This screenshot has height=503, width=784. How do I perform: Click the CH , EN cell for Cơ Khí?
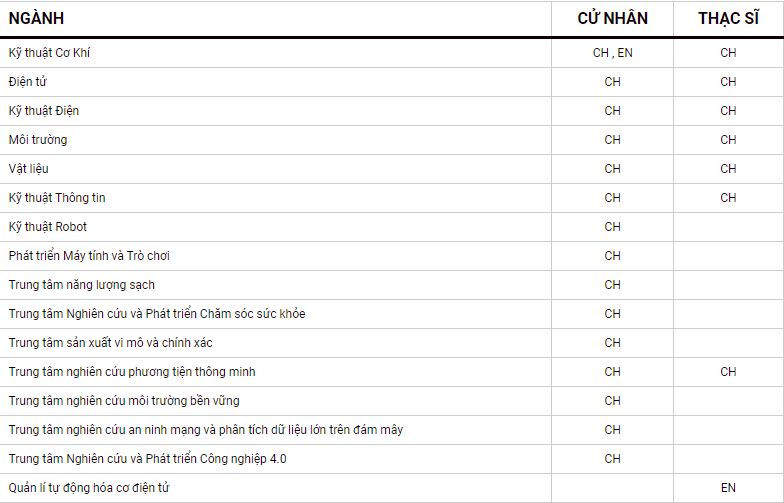[612, 53]
